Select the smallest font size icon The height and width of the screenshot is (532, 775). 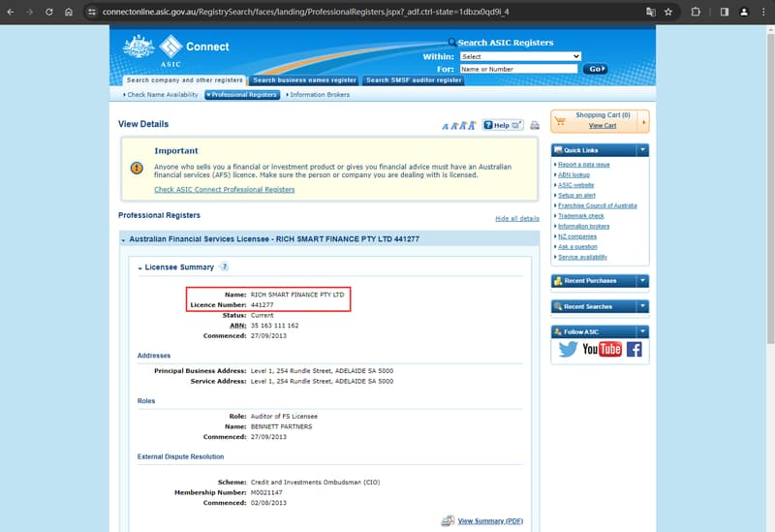tap(445, 126)
